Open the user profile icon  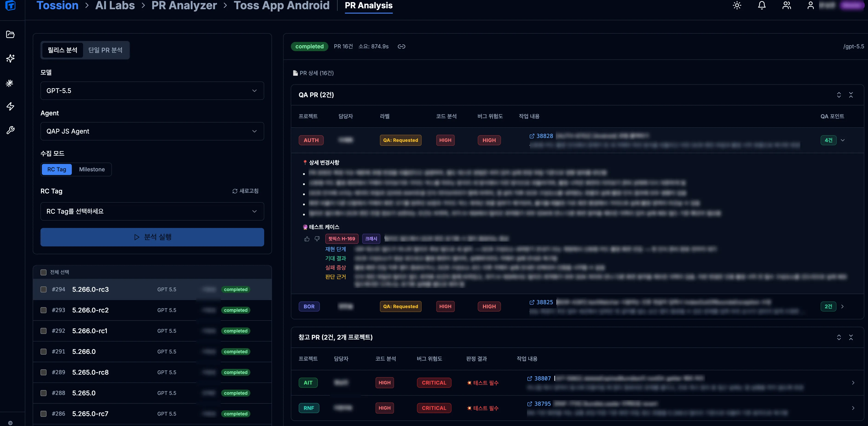tap(811, 5)
